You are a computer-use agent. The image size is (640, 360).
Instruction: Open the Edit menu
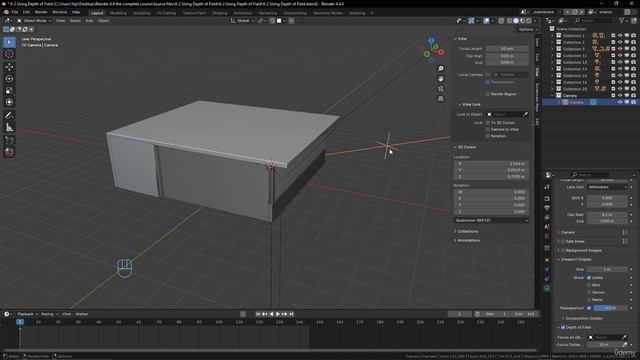(x=26, y=12)
